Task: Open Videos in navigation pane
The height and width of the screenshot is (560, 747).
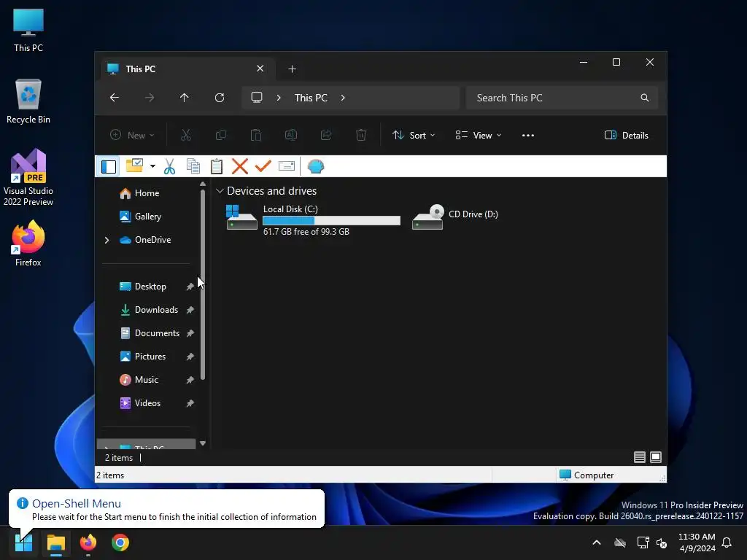Action: click(147, 402)
